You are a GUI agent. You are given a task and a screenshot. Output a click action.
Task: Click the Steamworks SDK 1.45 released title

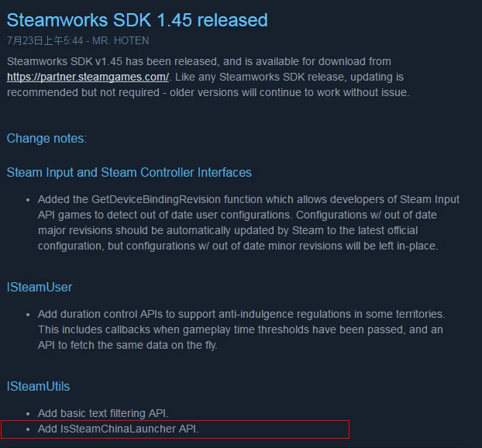click(137, 20)
